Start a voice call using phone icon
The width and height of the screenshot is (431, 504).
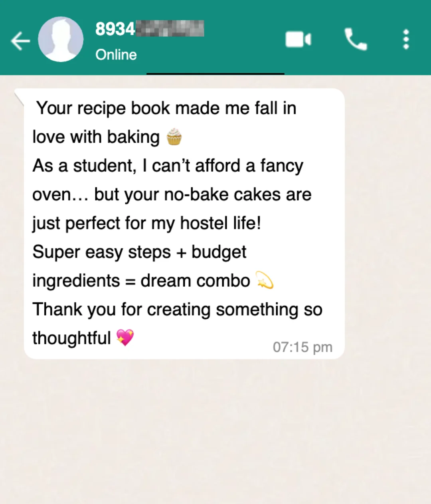355,39
